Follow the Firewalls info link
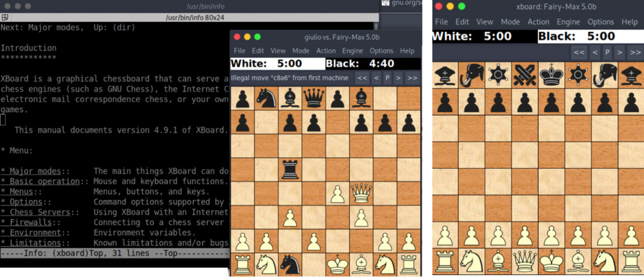This screenshot has height=277, width=644. coord(31,222)
